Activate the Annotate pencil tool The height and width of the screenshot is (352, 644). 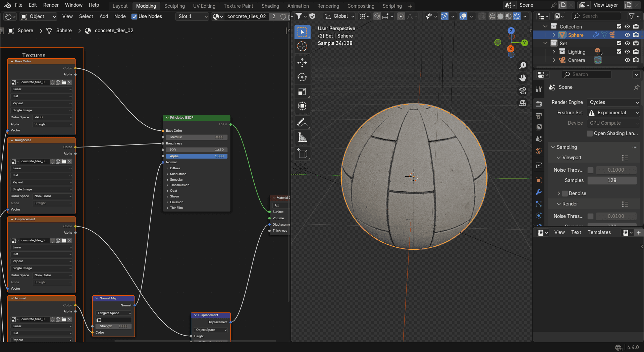[302, 123]
